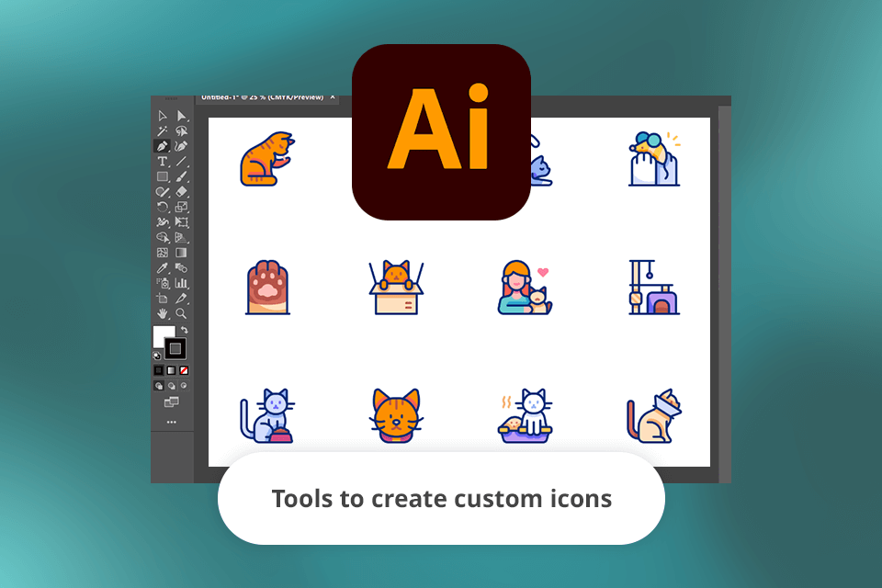Screen dimensions: 882x588
Task: Click the white Fill color box
Action: coord(160,334)
